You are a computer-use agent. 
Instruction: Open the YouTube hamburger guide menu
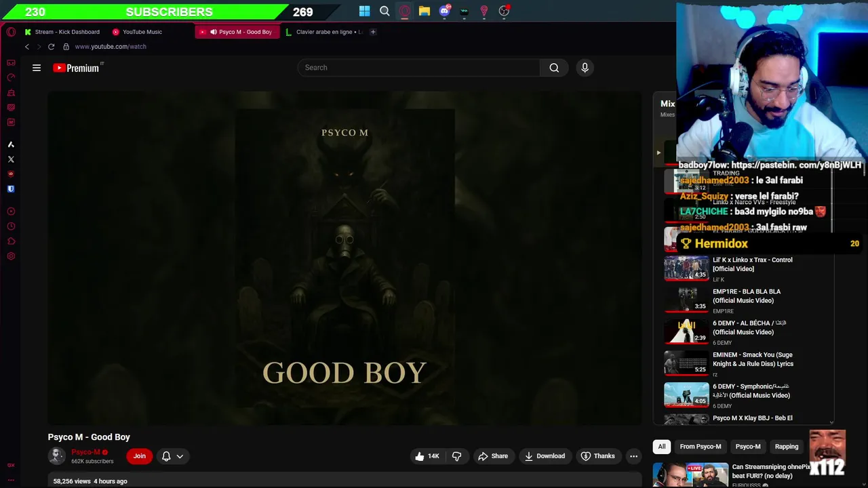(x=37, y=68)
